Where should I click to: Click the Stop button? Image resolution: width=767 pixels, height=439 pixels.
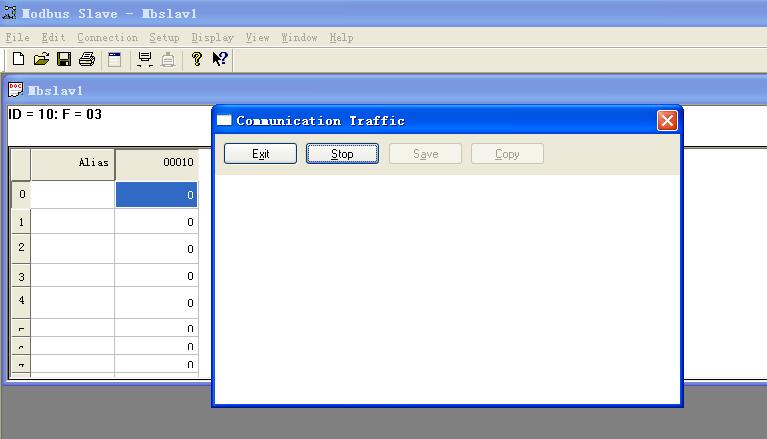point(342,154)
